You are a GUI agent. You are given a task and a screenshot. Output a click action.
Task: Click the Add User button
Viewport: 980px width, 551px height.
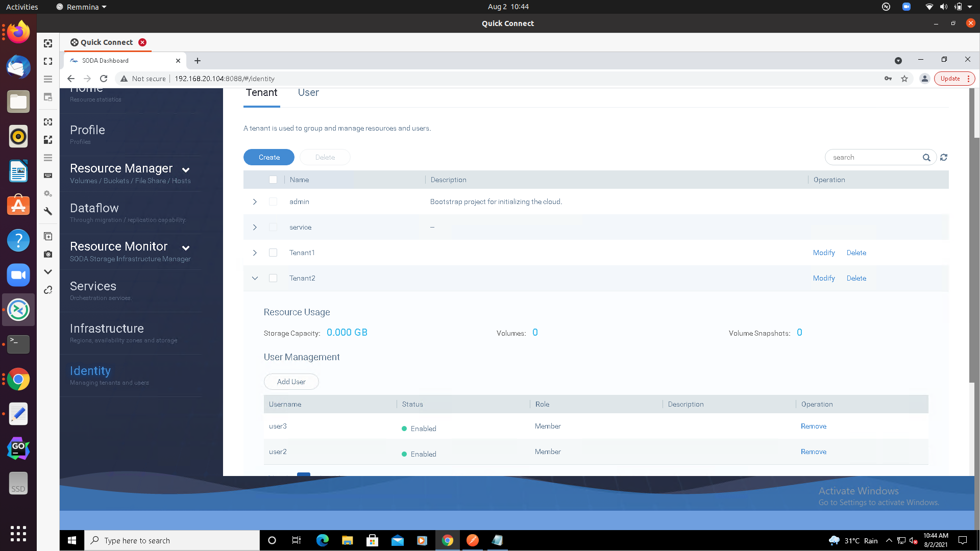click(x=291, y=381)
